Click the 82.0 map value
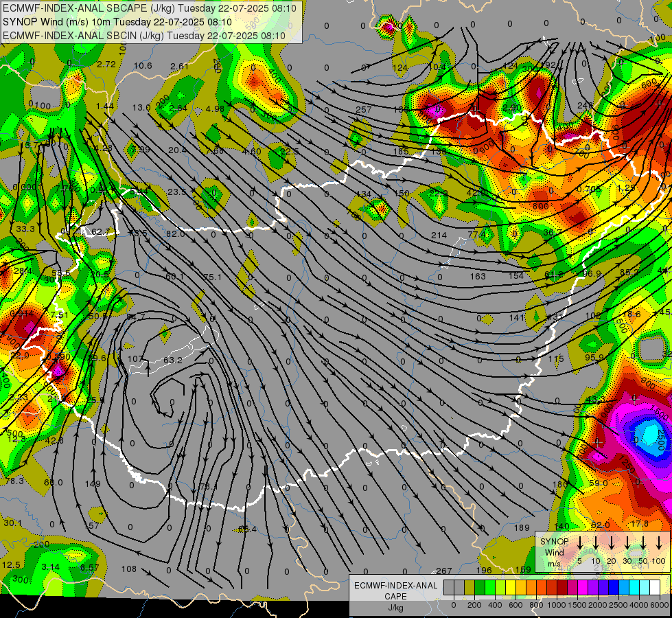672x618 pixels. tap(175, 234)
